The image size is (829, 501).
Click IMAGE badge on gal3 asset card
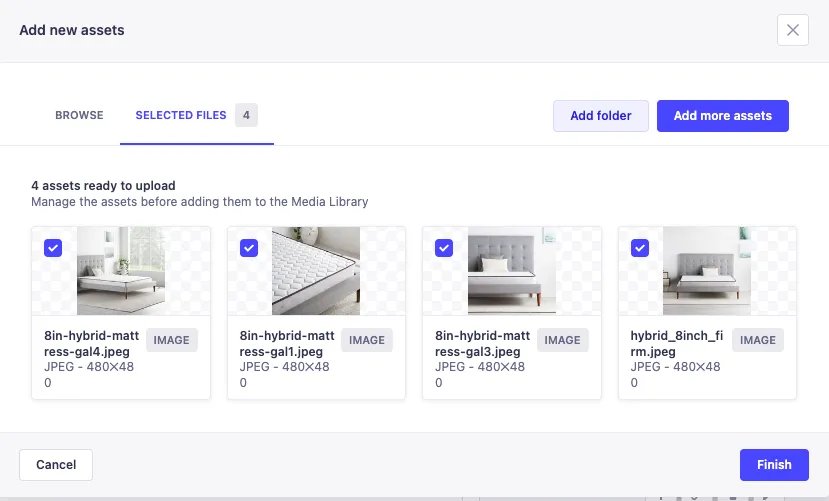(562, 340)
